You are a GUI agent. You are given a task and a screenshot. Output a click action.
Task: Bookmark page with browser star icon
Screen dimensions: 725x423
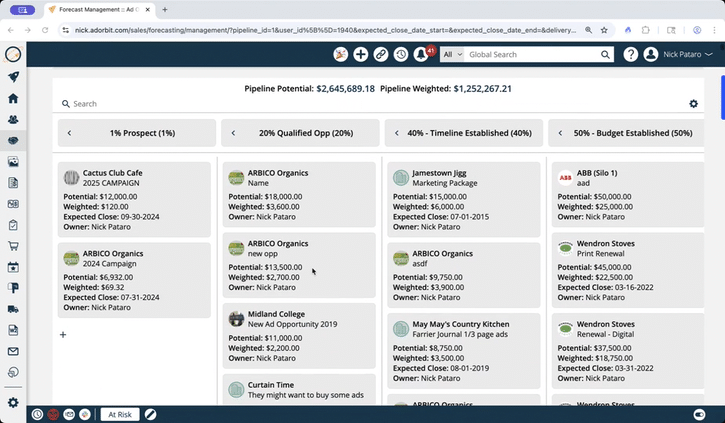tap(604, 30)
